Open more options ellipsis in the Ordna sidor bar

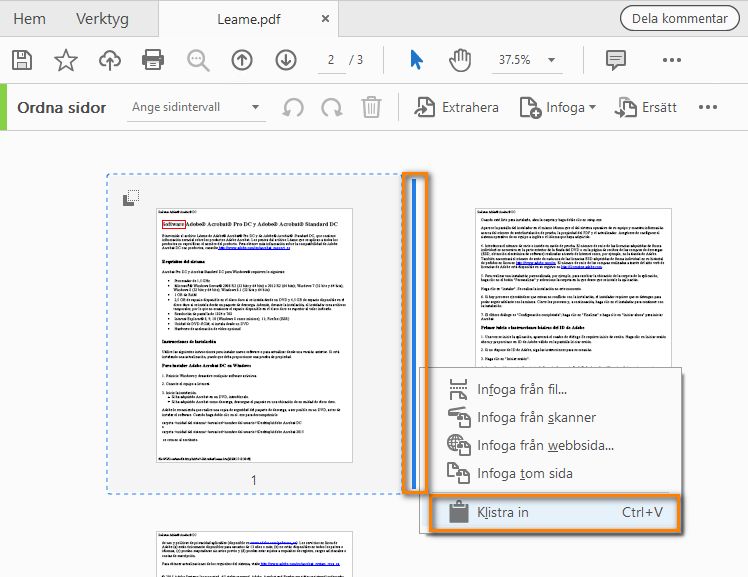pos(707,107)
